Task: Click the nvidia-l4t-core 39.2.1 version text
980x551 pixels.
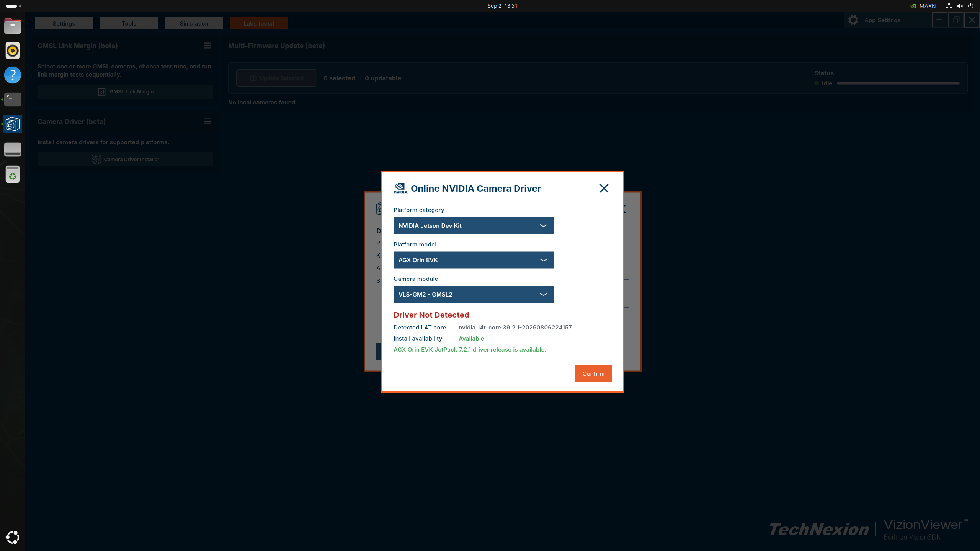Action: pos(515,328)
